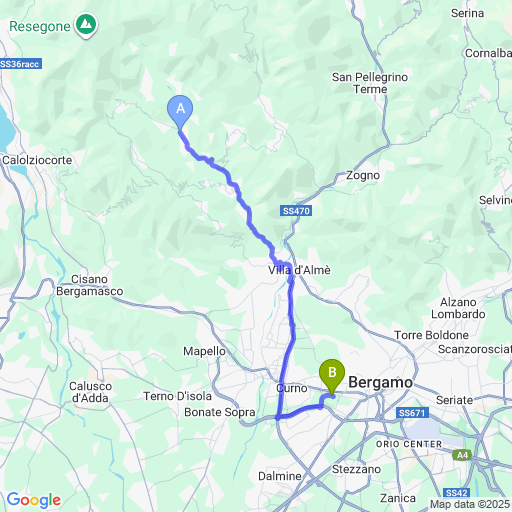Image resolution: width=512 pixels, height=512 pixels.
Task: Click the Zogno town label
Action: pyautogui.click(x=363, y=175)
